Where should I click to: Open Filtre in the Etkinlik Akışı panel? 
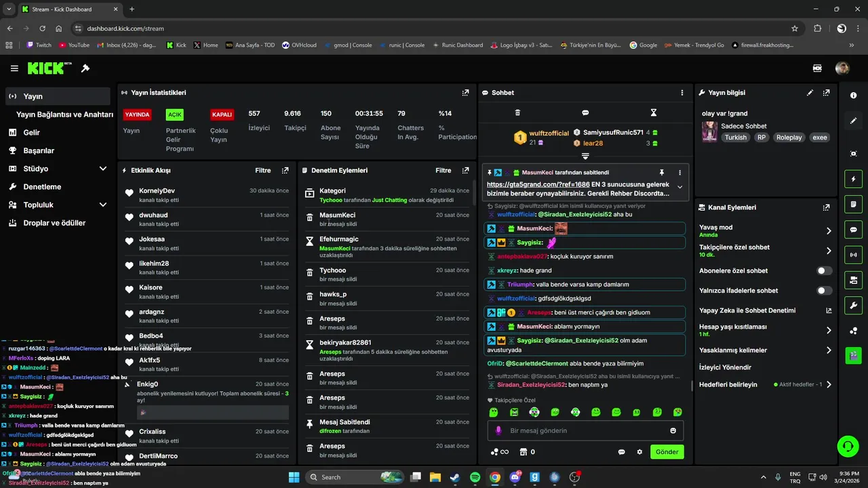[262, 171]
